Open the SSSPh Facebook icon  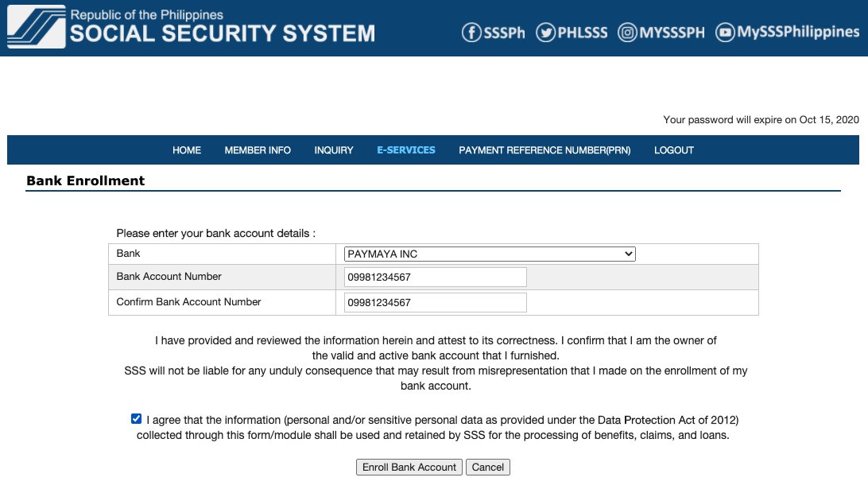[x=472, y=33]
